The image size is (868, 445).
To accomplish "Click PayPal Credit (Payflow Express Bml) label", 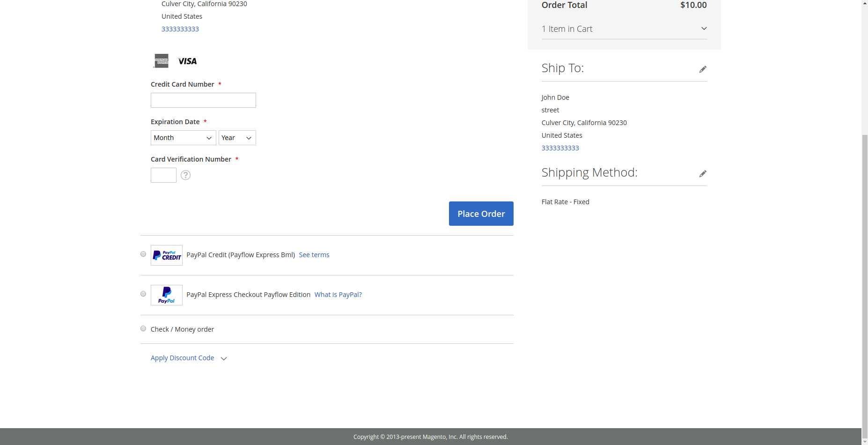I will [241, 255].
